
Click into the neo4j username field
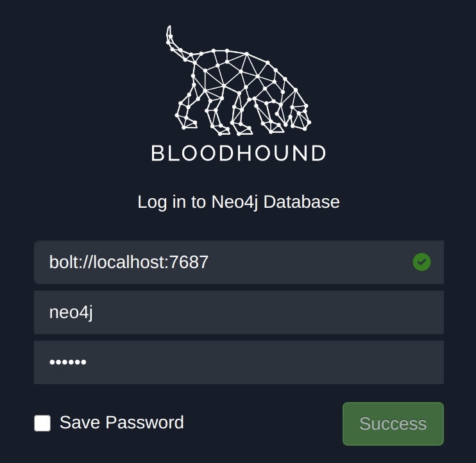[x=257, y=312]
